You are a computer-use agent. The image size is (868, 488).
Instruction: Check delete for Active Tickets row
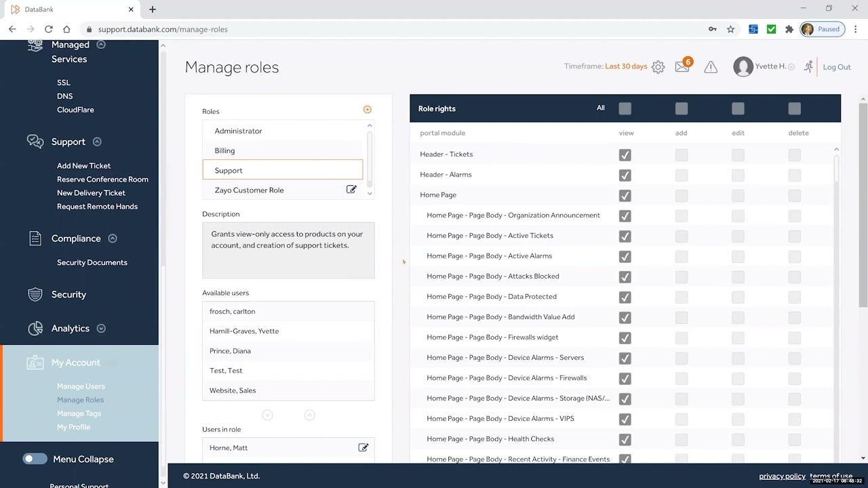795,236
